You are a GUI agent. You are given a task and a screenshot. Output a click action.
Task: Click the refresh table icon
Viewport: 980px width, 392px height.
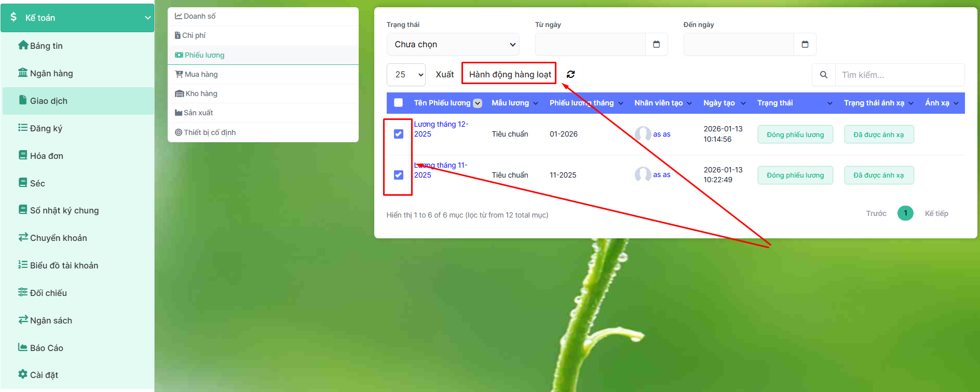click(570, 74)
